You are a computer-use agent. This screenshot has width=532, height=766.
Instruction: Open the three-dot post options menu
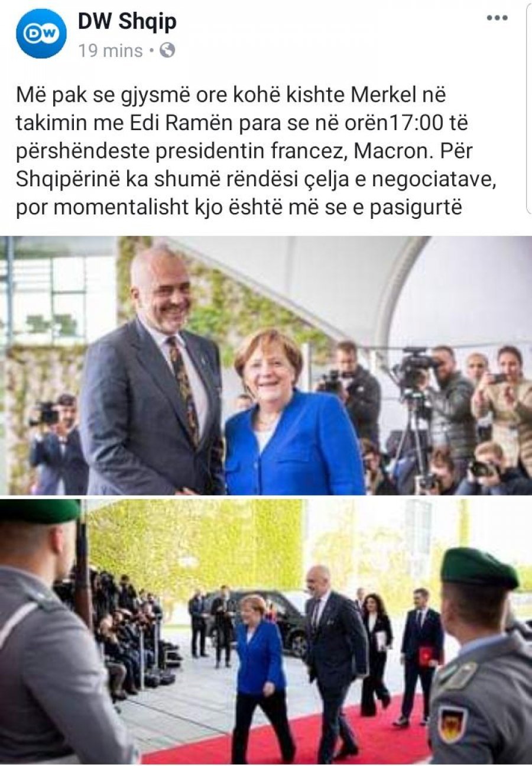(x=497, y=18)
